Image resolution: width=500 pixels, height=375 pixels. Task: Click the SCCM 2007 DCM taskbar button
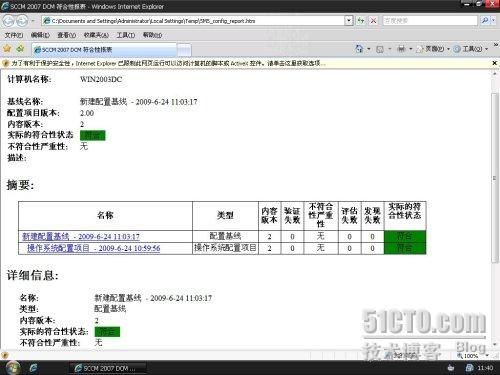pyautogui.click(x=108, y=368)
